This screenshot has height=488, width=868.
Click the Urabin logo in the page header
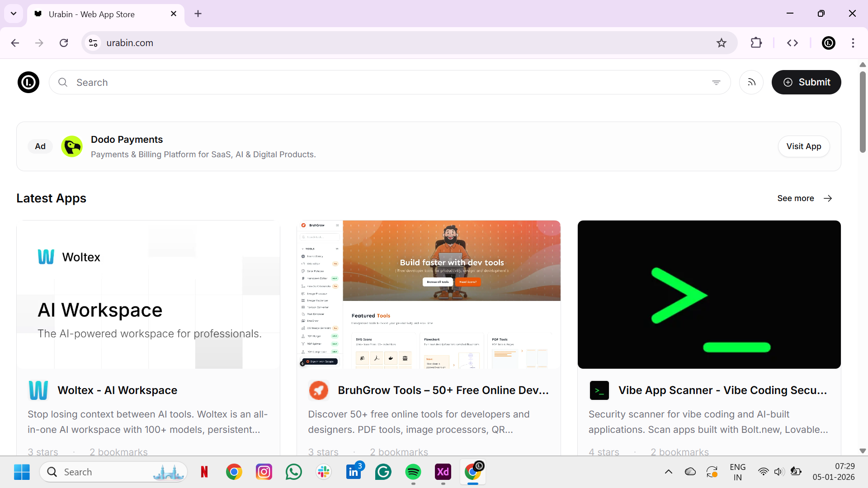[x=28, y=82]
